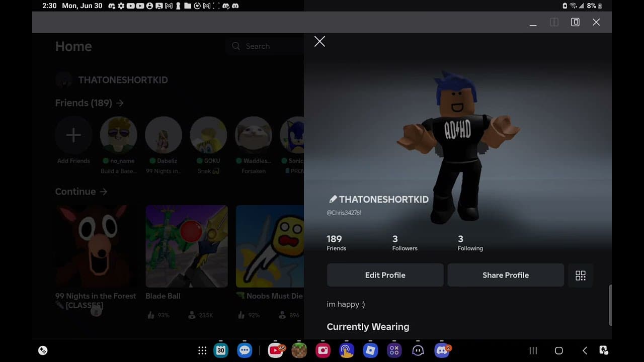644x362 pixels.
Task: Open the 3 Following count
Action: click(x=470, y=243)
